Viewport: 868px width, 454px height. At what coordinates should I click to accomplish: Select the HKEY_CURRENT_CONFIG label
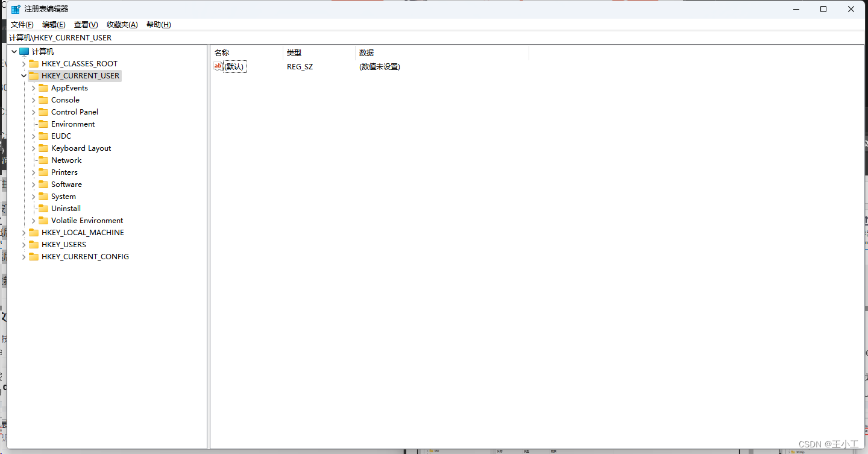[x=86, y=257]
